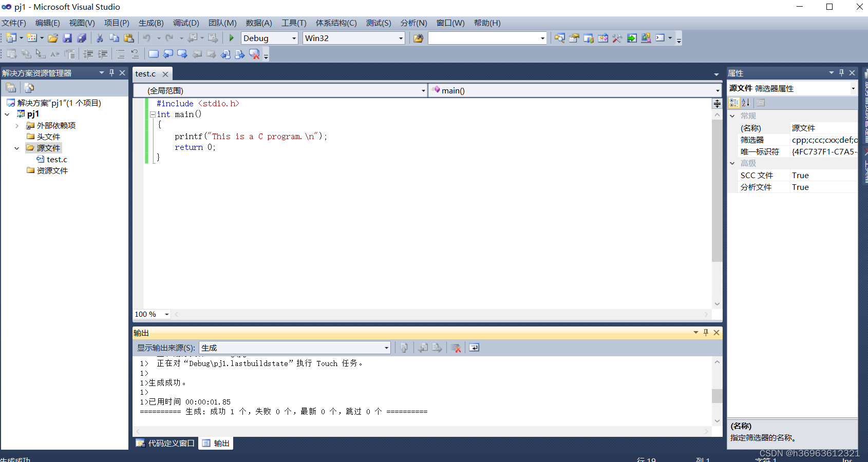Collapse the pj1 project node
Image resolution: width=868 pixels, height=462 pixels.
[7, 114]
